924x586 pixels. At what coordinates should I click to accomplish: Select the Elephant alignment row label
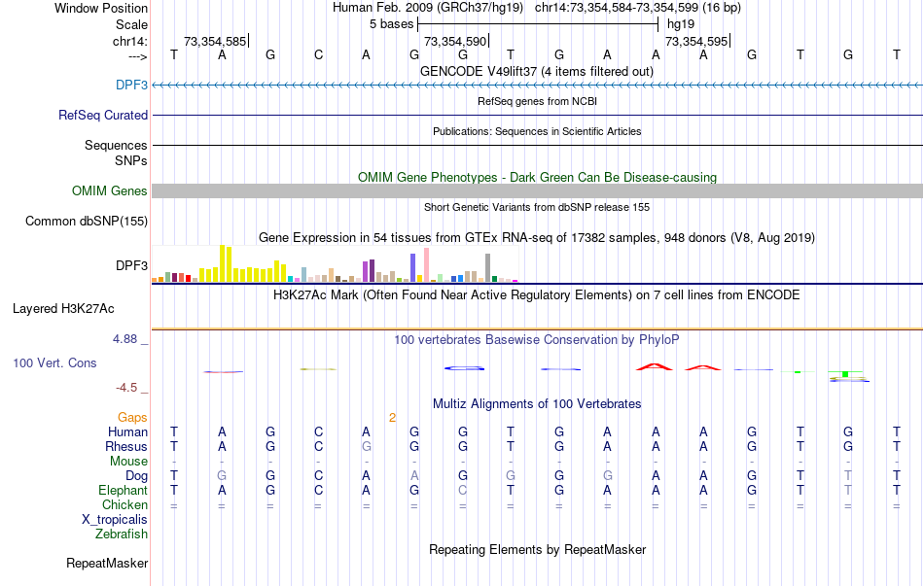tap(123, 491)
